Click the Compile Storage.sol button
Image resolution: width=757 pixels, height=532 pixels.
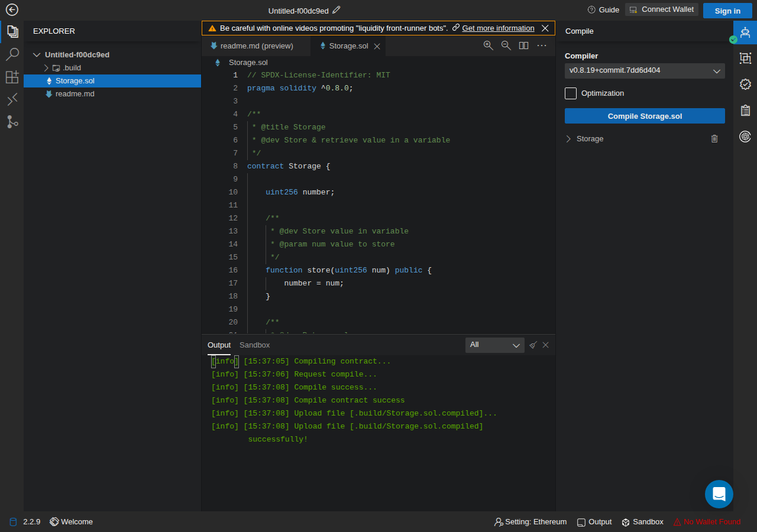click(645, 116)
